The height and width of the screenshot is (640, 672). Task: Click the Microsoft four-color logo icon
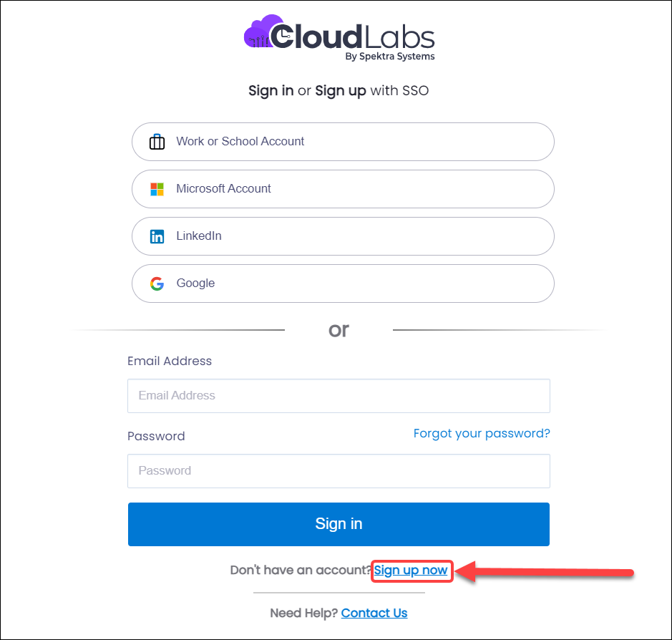point(157,189)
